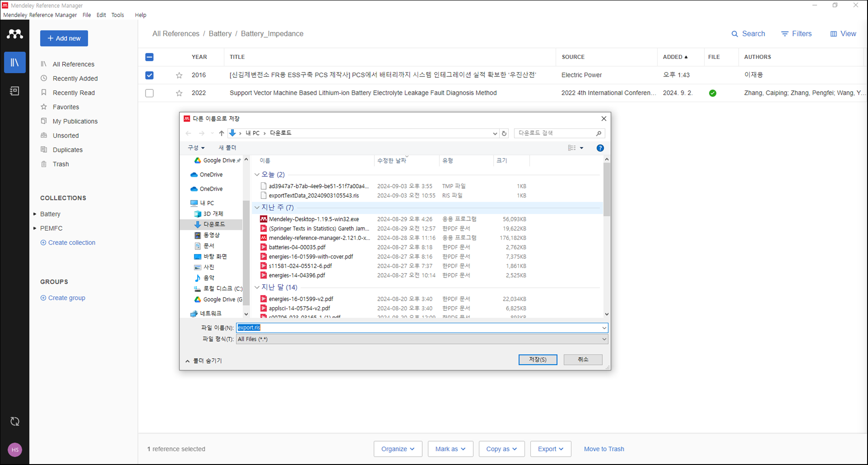
Task: Click search magnifier in 다운로드 검색 box
Action: [x=599, y=133]
